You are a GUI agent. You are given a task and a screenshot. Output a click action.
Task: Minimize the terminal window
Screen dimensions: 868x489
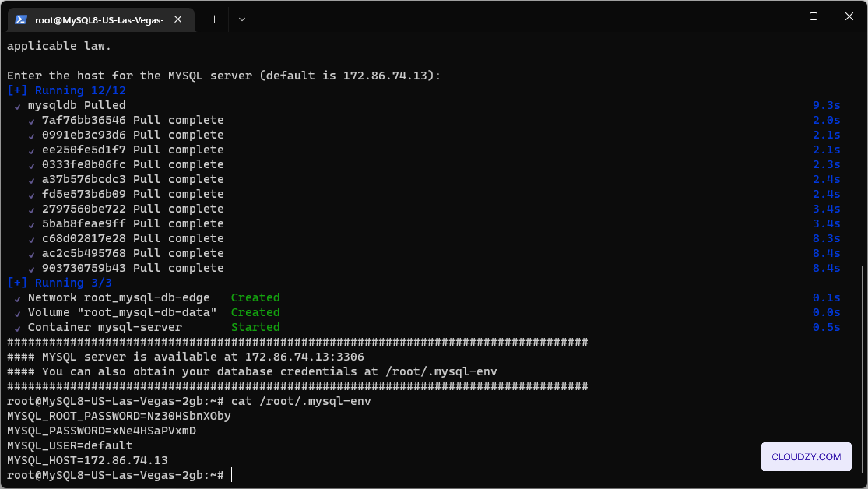tap(778, 16)
